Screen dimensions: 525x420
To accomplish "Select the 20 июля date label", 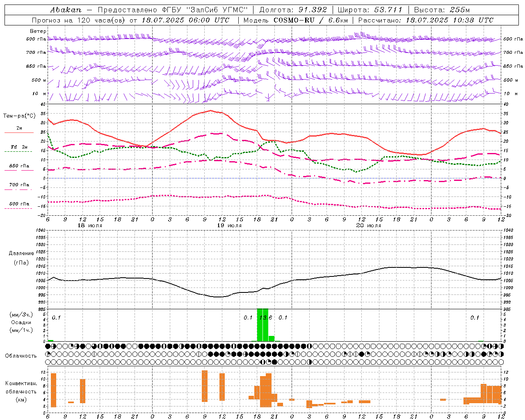I will pos(369,226).
